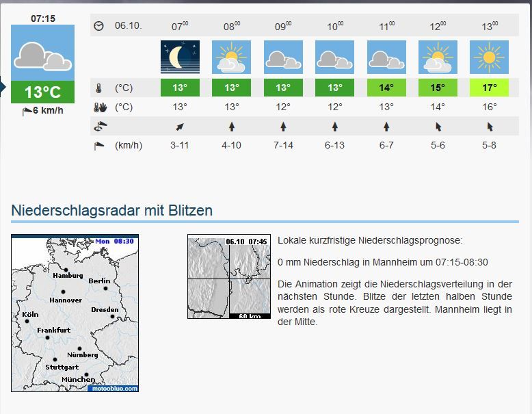
Task: Click the meteoblue.com link on map
Action: pos(113,389)
